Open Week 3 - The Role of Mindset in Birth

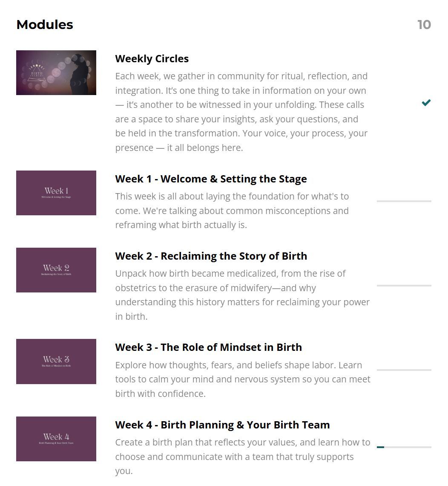(x=208, y=347)
